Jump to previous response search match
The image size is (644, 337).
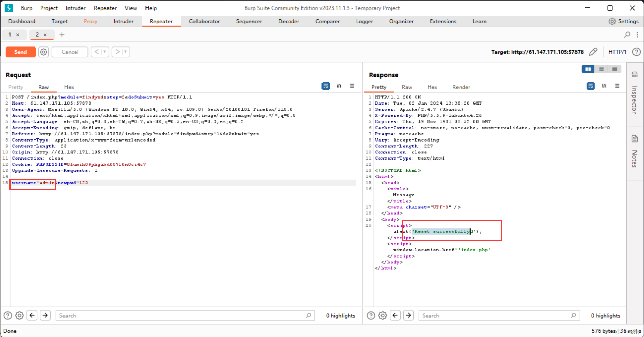pos(395,315)
